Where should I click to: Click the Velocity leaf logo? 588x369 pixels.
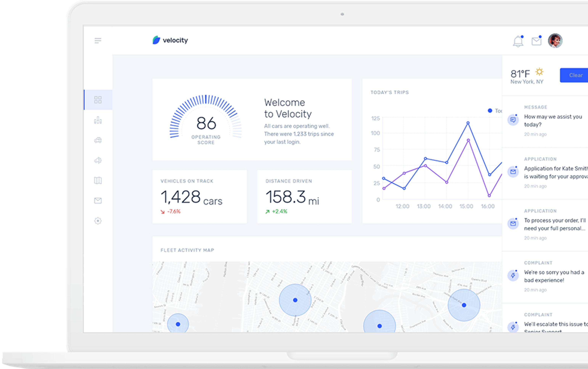156,40
